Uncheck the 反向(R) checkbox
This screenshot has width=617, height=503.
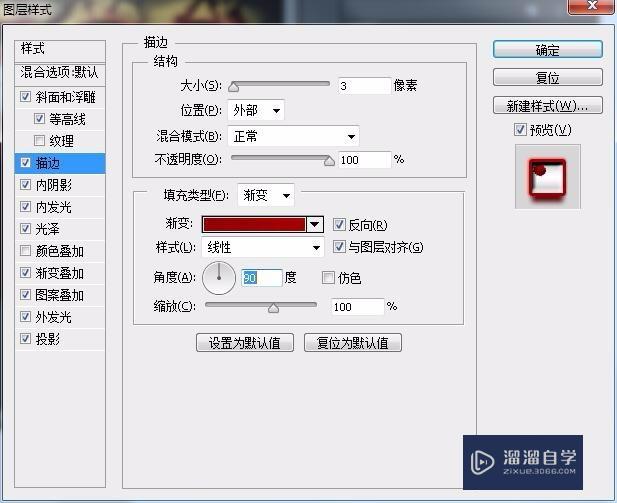(x=339, y=224)
